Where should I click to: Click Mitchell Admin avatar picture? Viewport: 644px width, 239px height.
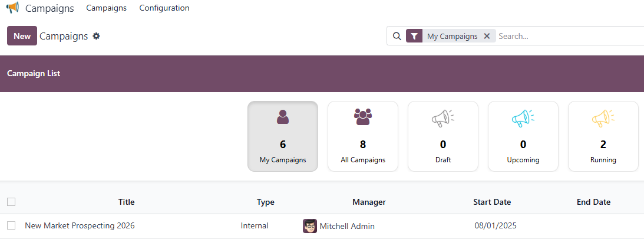click(310, 226)
